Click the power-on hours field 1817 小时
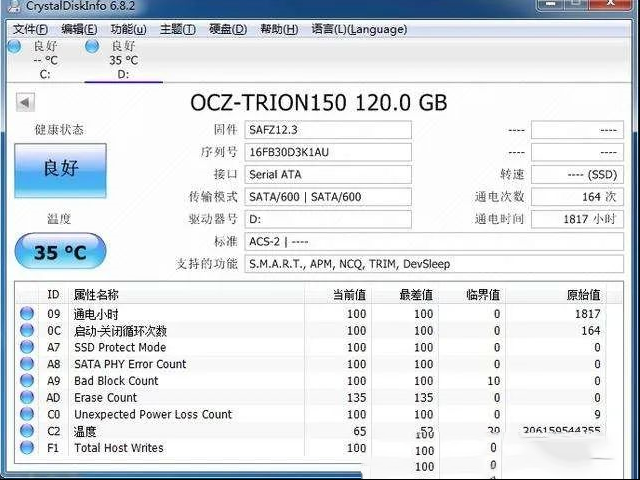Screen dimensions: 640x480 point(577,219)
